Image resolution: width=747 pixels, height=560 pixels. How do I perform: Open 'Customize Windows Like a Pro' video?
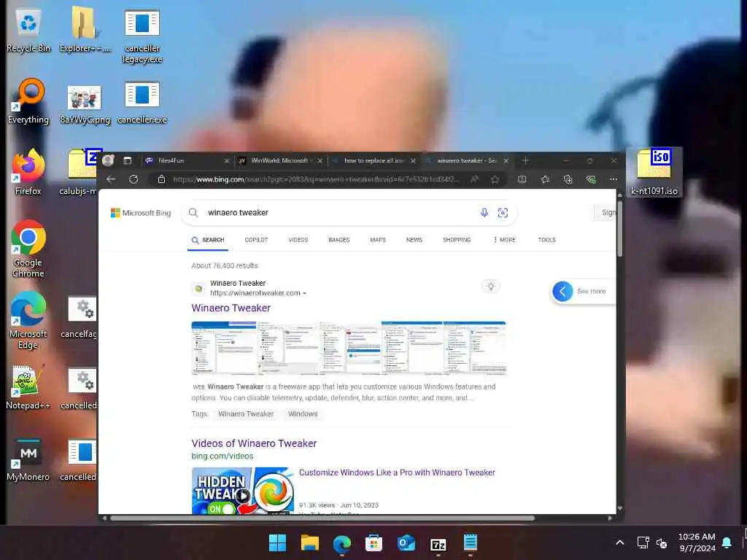(397, 472)
